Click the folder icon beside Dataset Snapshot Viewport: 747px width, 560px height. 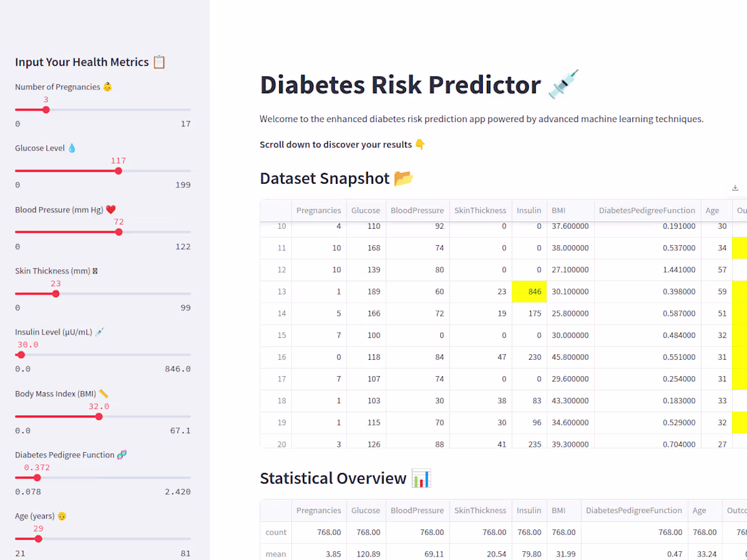403,178
